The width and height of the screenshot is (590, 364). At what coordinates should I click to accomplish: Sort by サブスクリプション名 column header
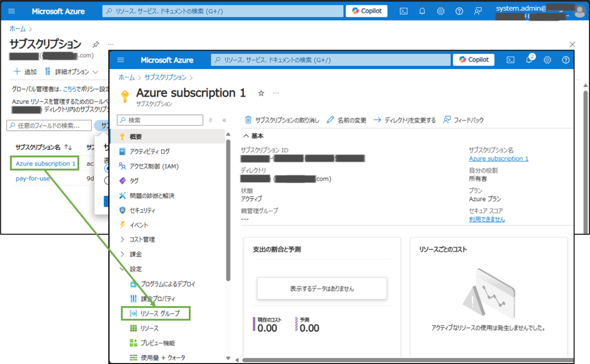tap(44, 147)
